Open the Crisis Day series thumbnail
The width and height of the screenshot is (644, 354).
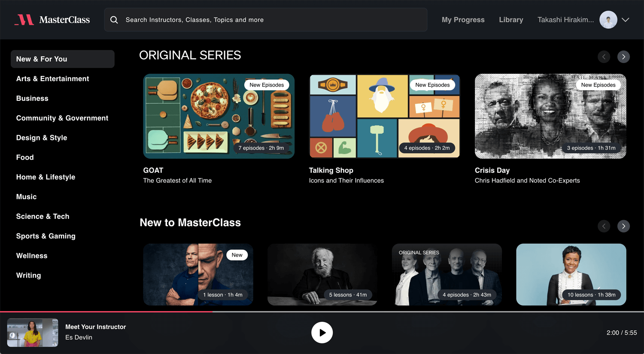coord(550,116)
